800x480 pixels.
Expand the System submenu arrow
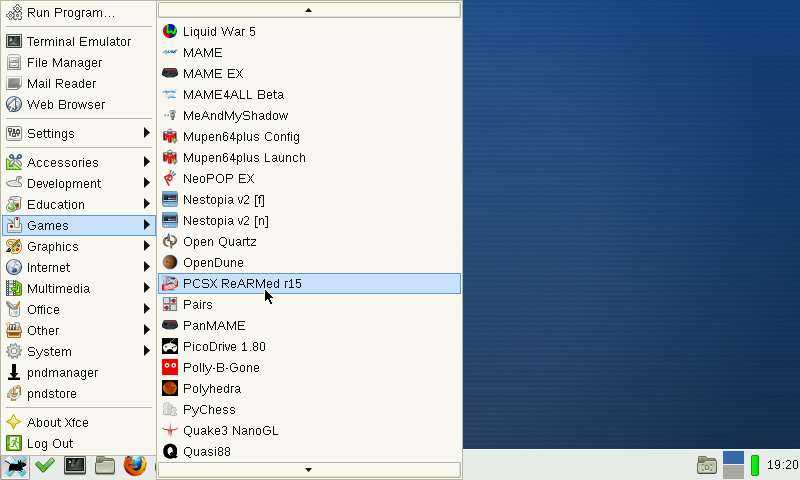tap(147, 351)
